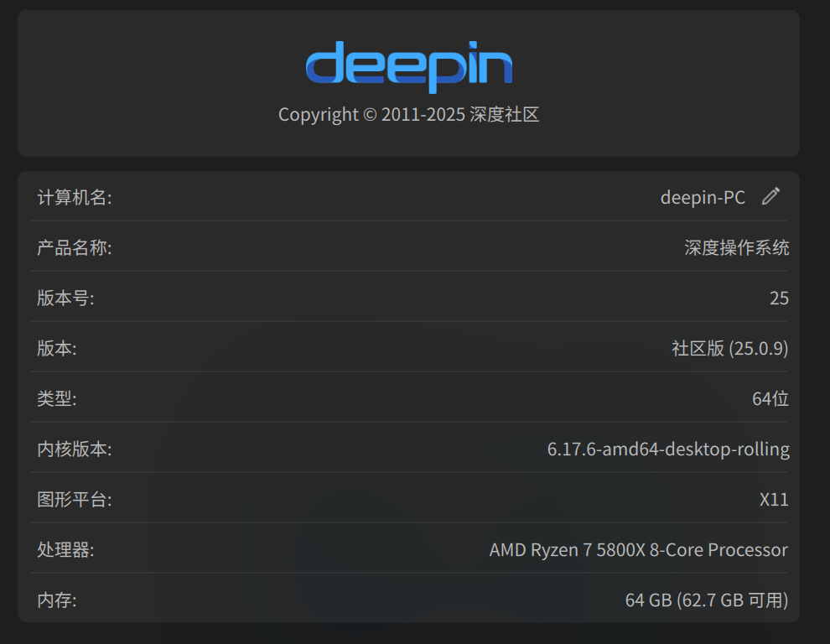Screen dimensions: 830x644
Task: Select the 图形平台 label
Action: click(x=75, y=500)
